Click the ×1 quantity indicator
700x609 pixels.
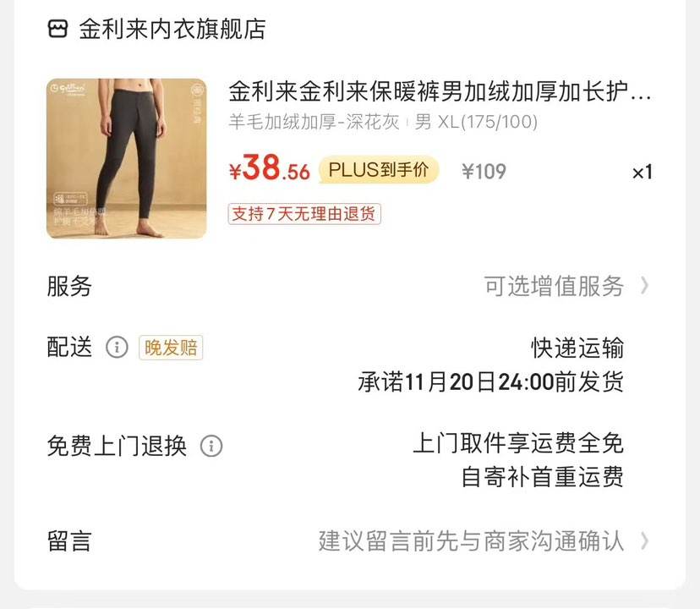point(642,172)
